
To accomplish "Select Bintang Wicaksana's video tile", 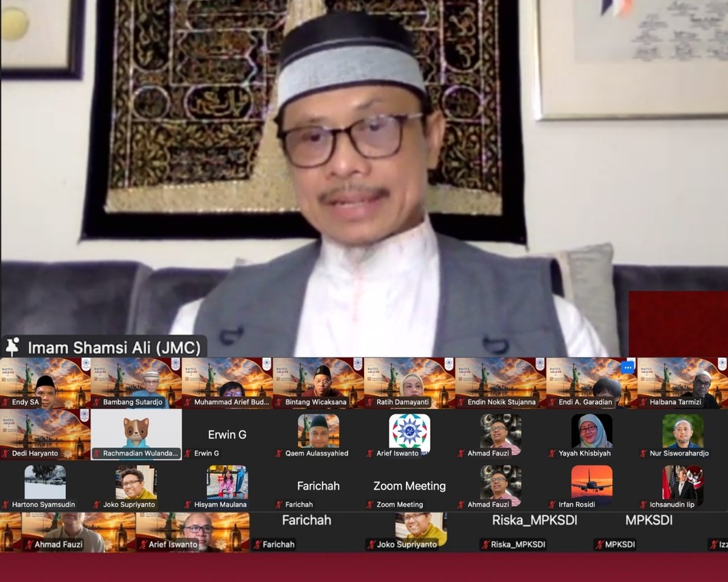I will click(x=319, y=383).
